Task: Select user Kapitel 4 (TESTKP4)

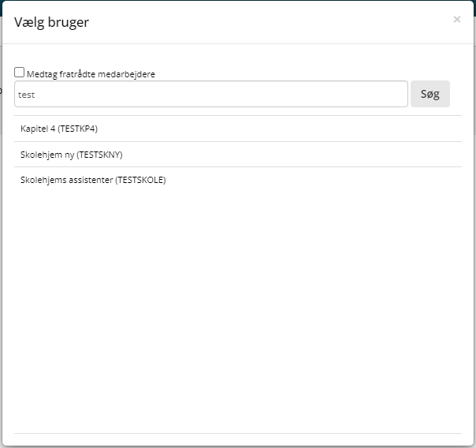Action: pyautogui.click(x=59, y=129)
